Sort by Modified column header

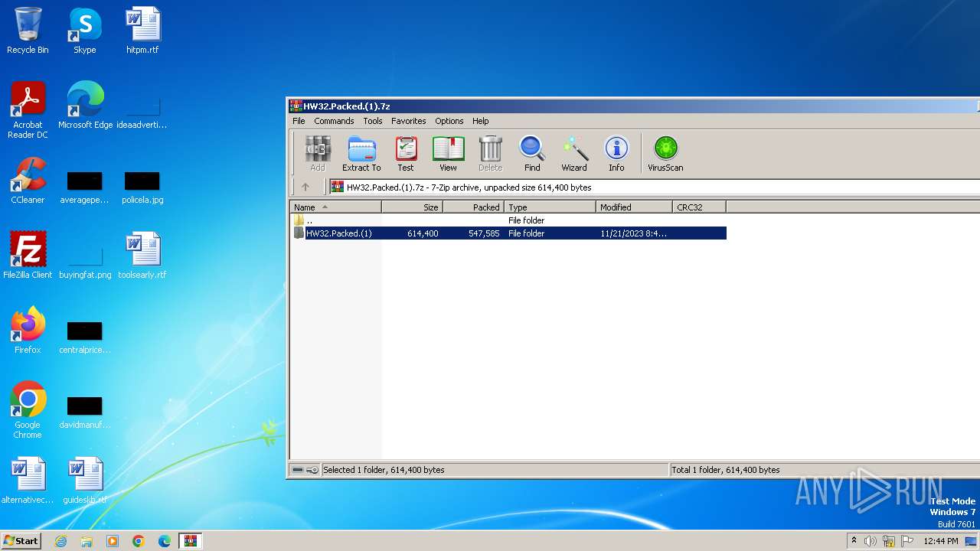634,207
